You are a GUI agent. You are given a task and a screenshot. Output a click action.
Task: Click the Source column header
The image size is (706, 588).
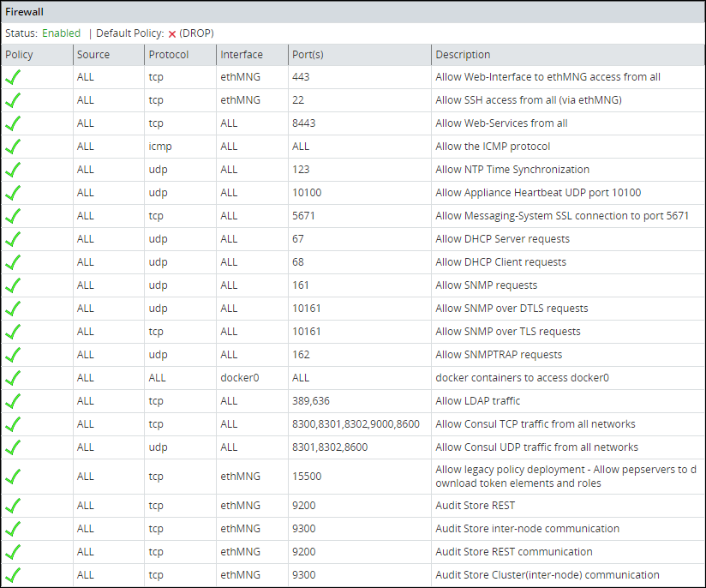click(93, 55)
